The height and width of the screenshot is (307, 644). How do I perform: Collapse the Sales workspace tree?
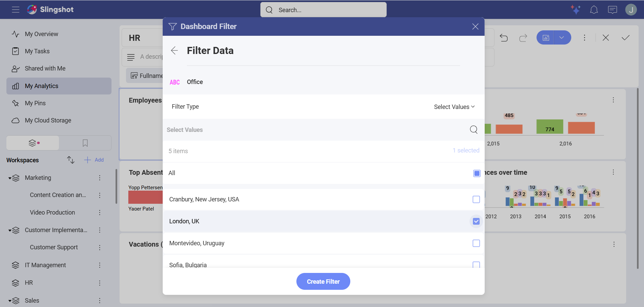pos(10,301)
